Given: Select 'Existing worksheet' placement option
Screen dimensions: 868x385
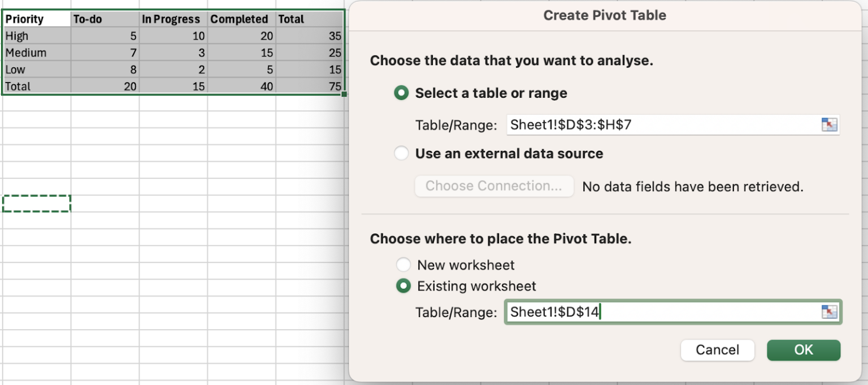Looking at the screenshot, I should tap(403, 286).
